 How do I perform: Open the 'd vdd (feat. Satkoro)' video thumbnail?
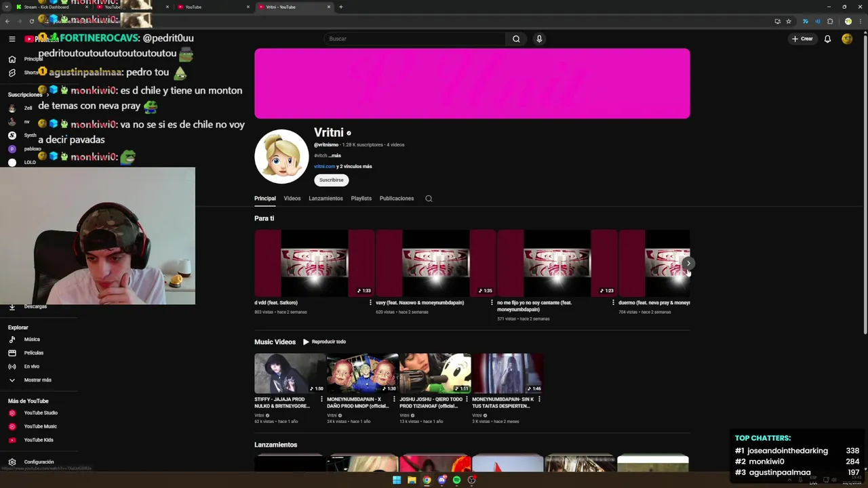[314, 263]
